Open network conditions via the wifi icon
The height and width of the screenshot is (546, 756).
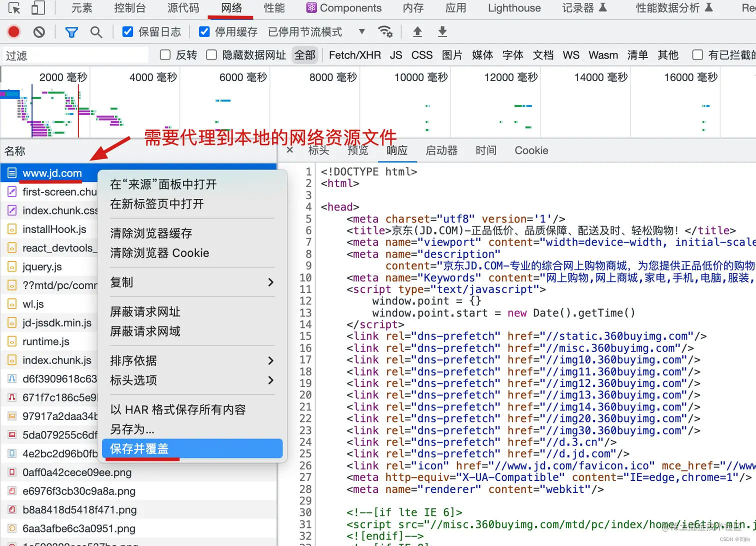pyautogui.click(x=385, y=31)
